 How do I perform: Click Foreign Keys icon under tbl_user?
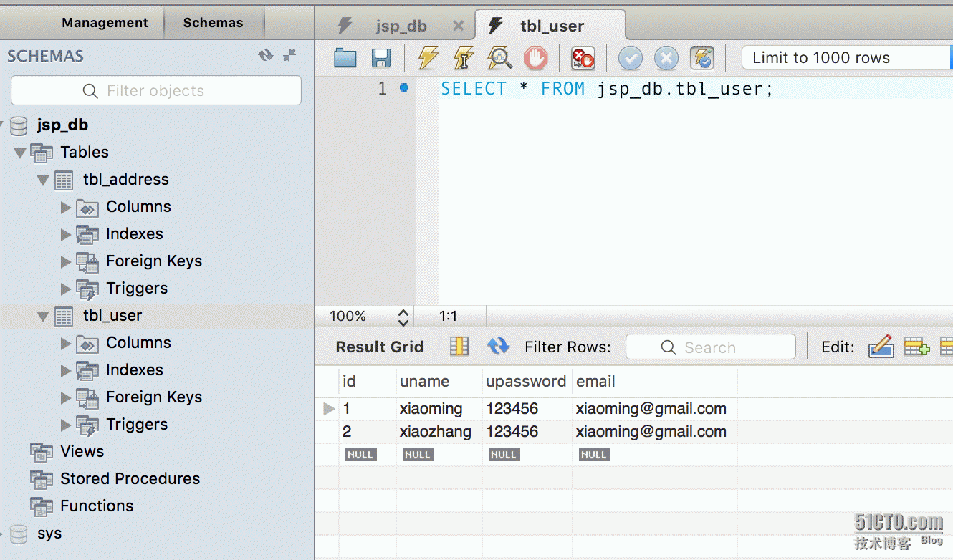pos(87,398)
